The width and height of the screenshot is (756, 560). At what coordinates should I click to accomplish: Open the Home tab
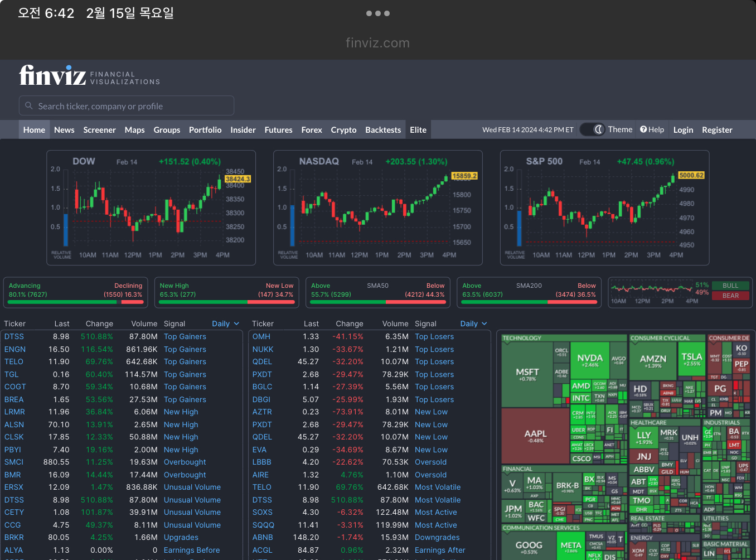tap(34, 129)
